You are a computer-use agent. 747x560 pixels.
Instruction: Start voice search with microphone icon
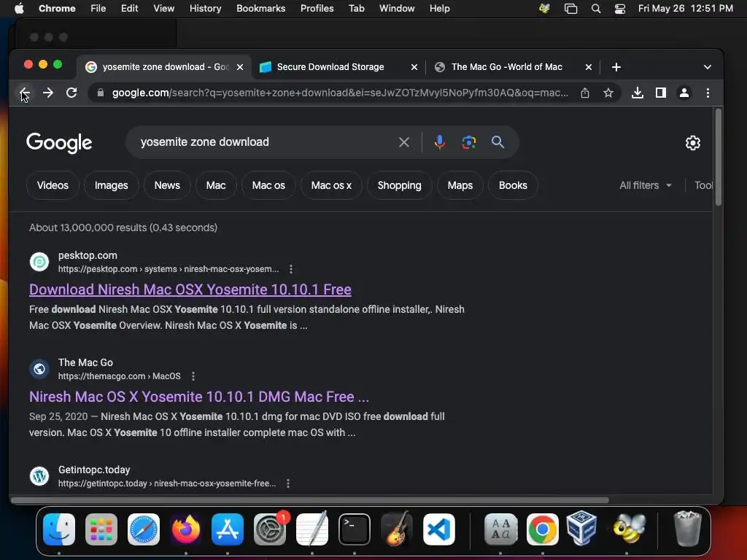pos(440,142)
